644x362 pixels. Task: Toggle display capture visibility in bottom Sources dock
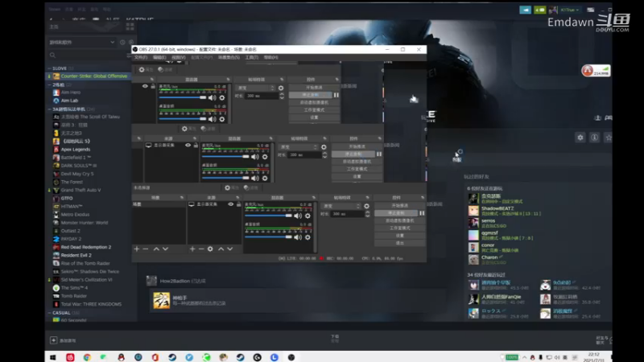(x=231, y=204)
